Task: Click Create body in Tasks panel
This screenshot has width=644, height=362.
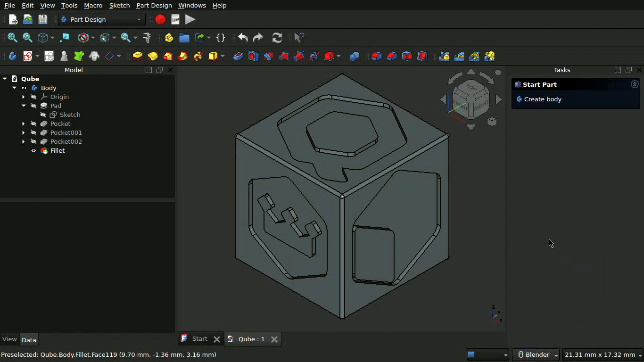Action: tap(542, 99)
